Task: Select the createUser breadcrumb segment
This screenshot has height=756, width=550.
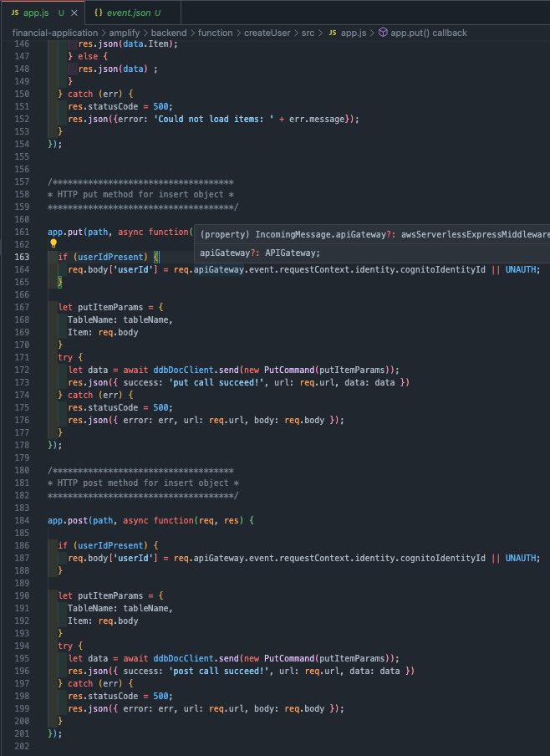Action: point(267,33)
